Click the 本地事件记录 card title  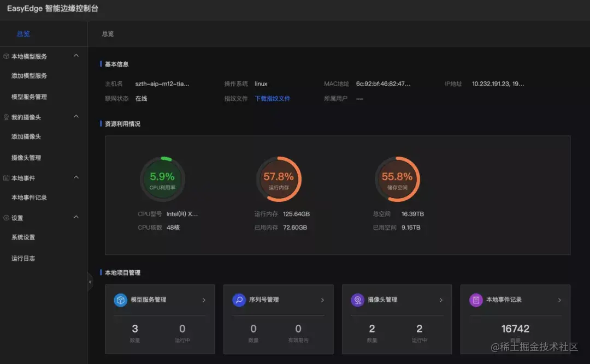coord(504,300)
